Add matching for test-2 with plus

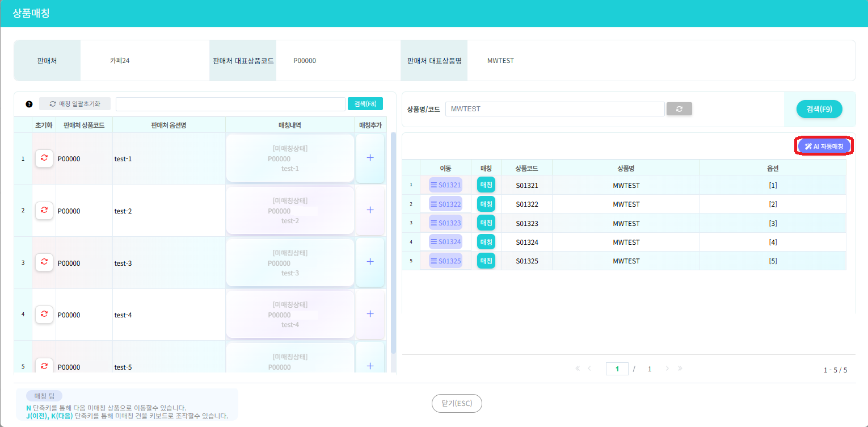370,211
